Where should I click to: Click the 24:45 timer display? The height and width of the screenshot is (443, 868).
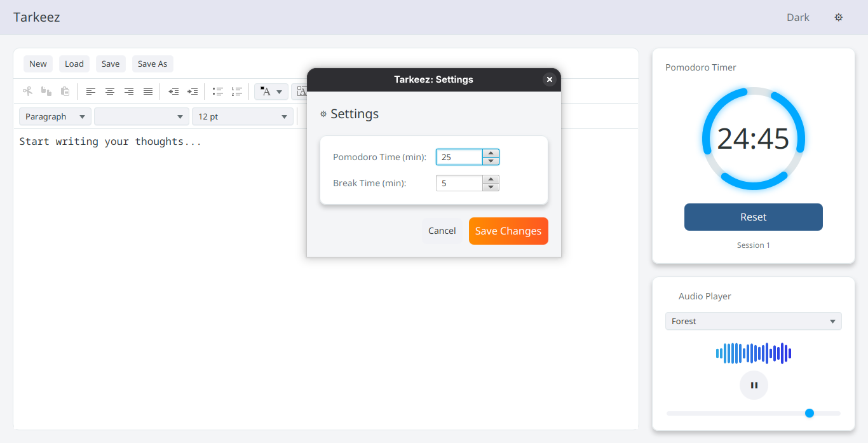click(x=754, y=139)
